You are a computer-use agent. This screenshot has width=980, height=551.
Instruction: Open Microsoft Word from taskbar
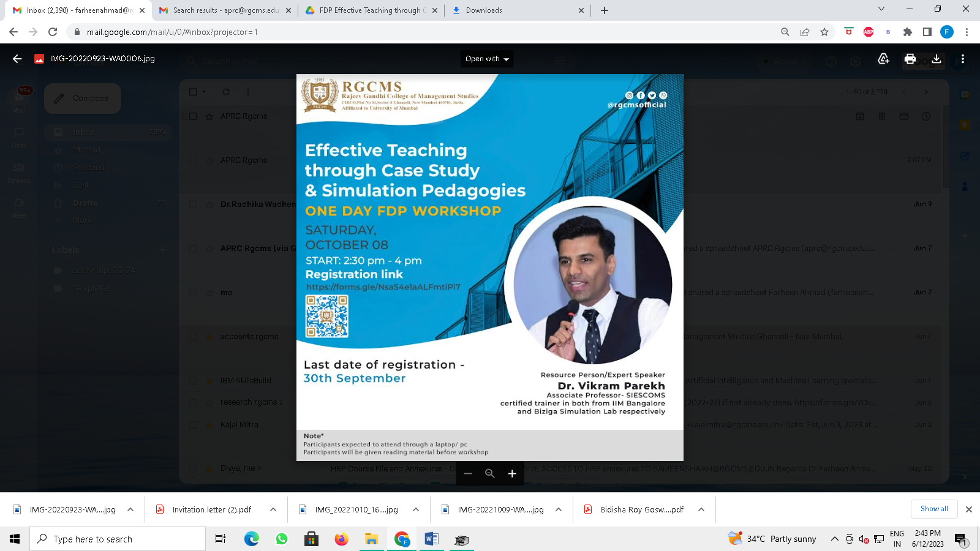point(432,539)
